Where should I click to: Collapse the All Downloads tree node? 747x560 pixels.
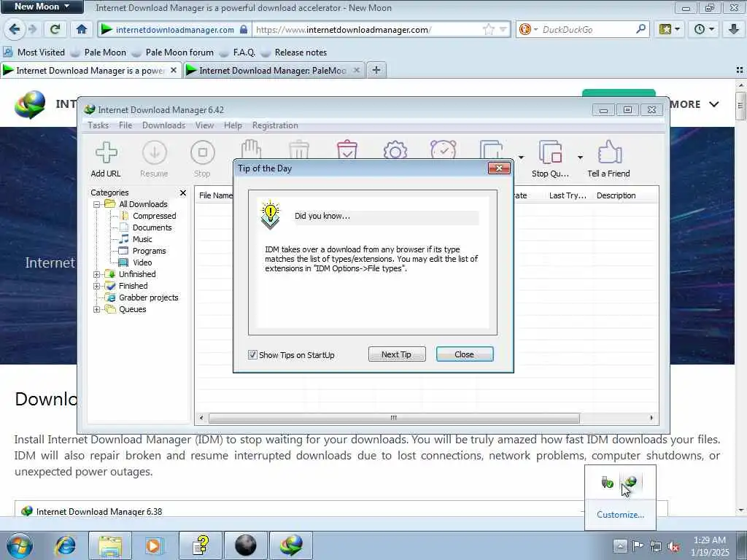click(x=97, y=204)
